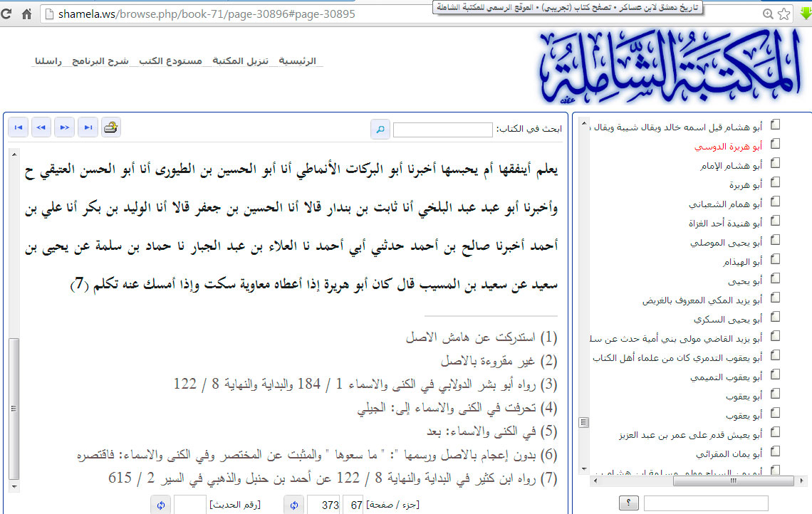The width and height of the screenshot is (812, 514).
Task: Click footnote (1) استدركت عن هامش الاصل
Action: 481,337
